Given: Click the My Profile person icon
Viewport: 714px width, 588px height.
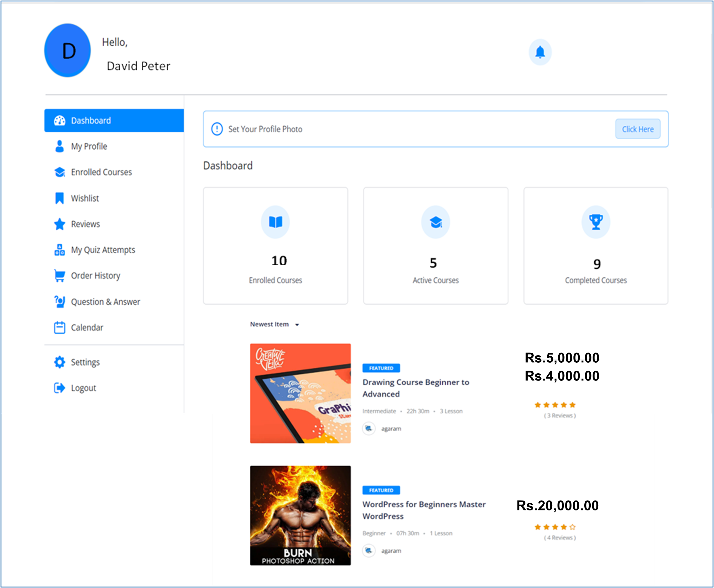Looking at the screenshot, I should (x=59, y=146).
